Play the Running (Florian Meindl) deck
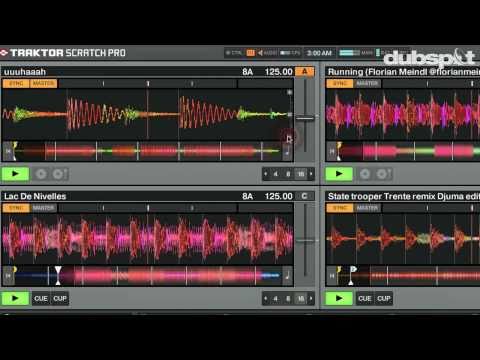Screen dimensions: 480x360 [x=339, y=174]
